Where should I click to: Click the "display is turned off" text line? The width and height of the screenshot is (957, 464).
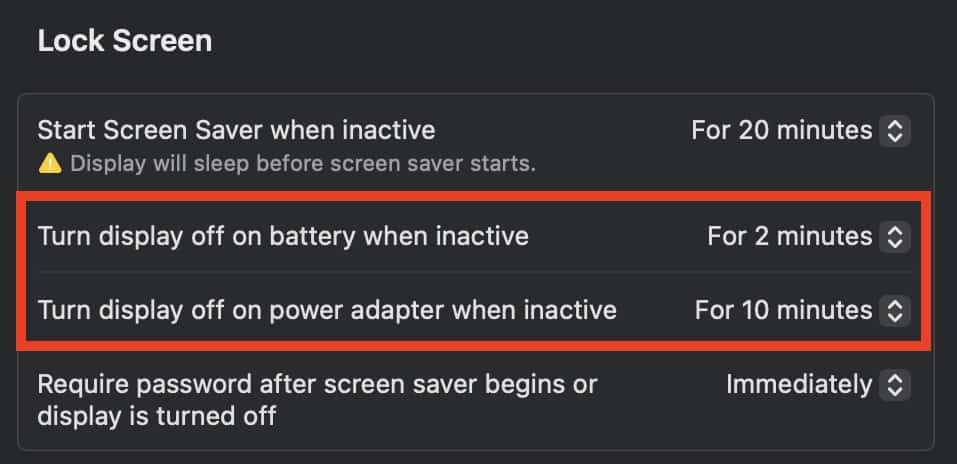point(156,416)
